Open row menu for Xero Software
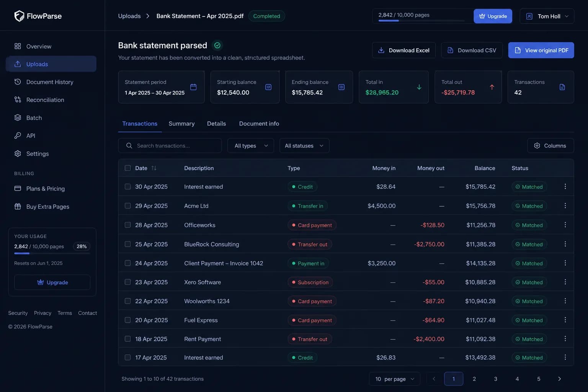 point(565,282)
